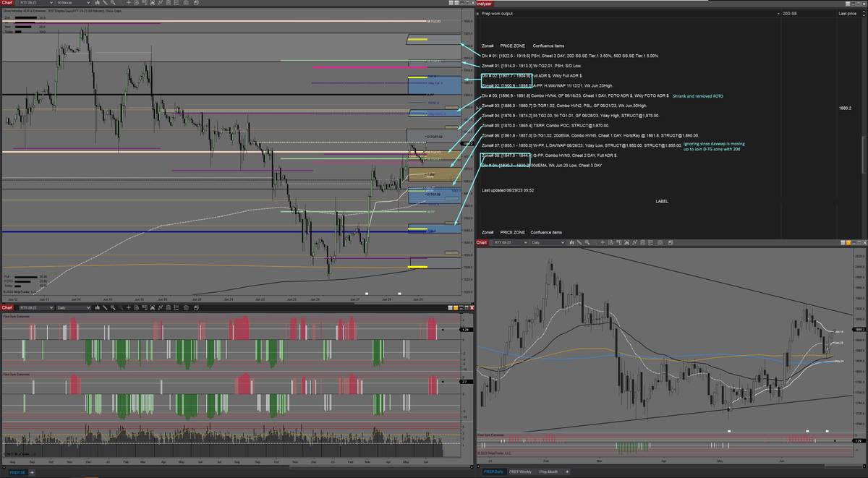Open drawing tools in bottom-left Daily chart
The width and height of the screenshot is (868, 478).
(105, 308)
